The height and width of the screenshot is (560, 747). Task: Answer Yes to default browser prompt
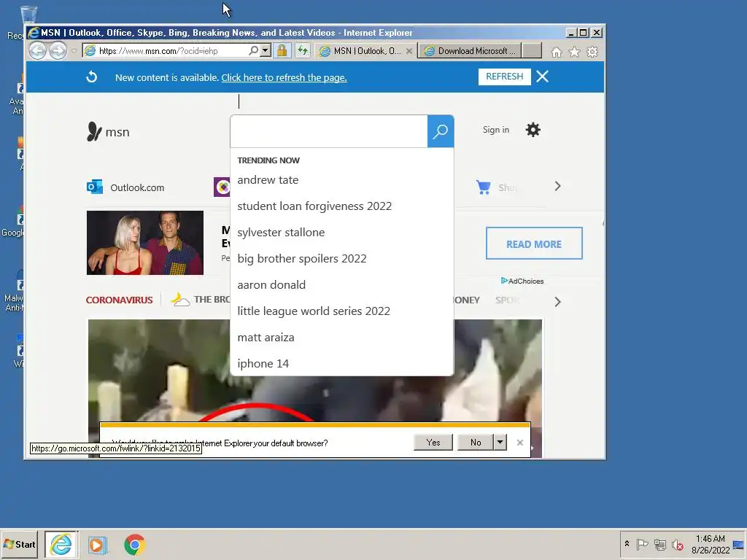coord(433,443)
